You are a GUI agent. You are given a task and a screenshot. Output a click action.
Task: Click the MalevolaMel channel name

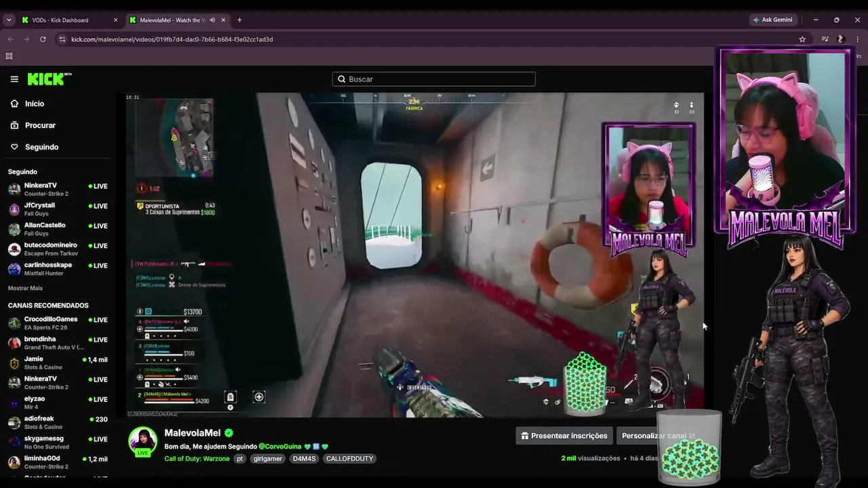(193, 433)
